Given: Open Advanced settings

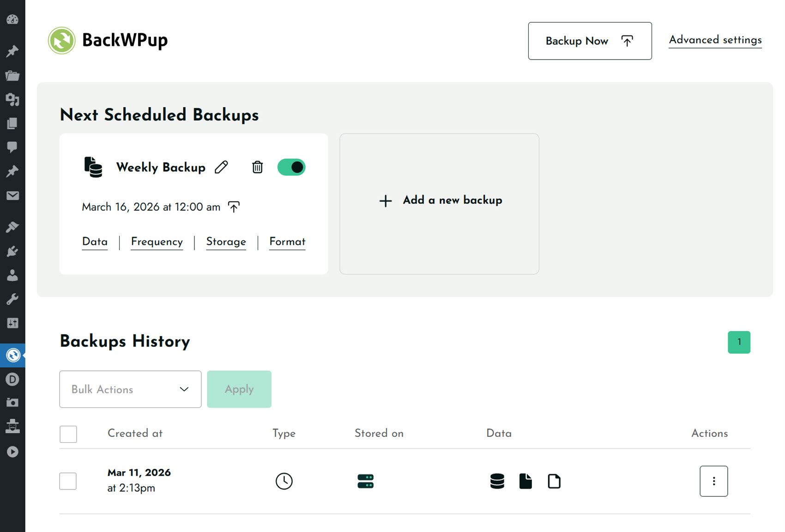Looking at the screenshot, I should [x=715, y=40].
